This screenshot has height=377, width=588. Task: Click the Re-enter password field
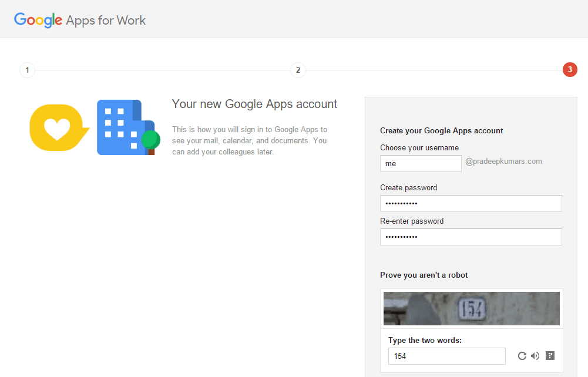[x=471, y=237]
